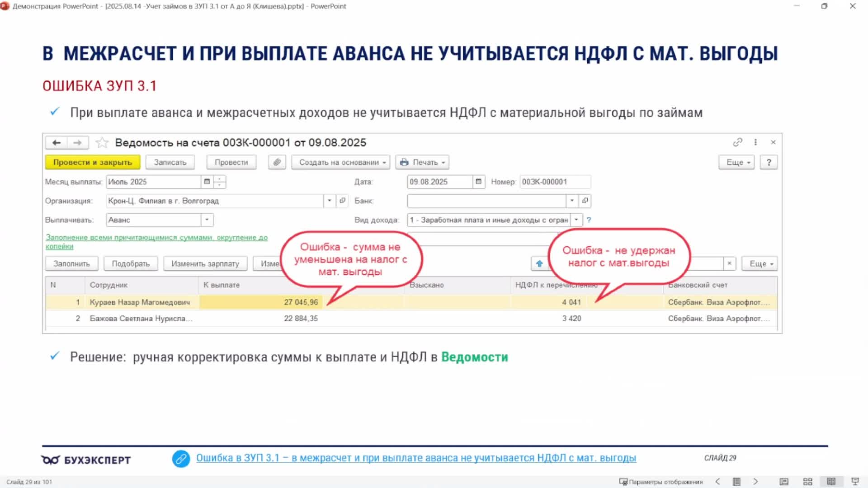This screenshot has height=488, width=868.
Task: Switch to slide sorter view in status bar
Action: (808, 482)
